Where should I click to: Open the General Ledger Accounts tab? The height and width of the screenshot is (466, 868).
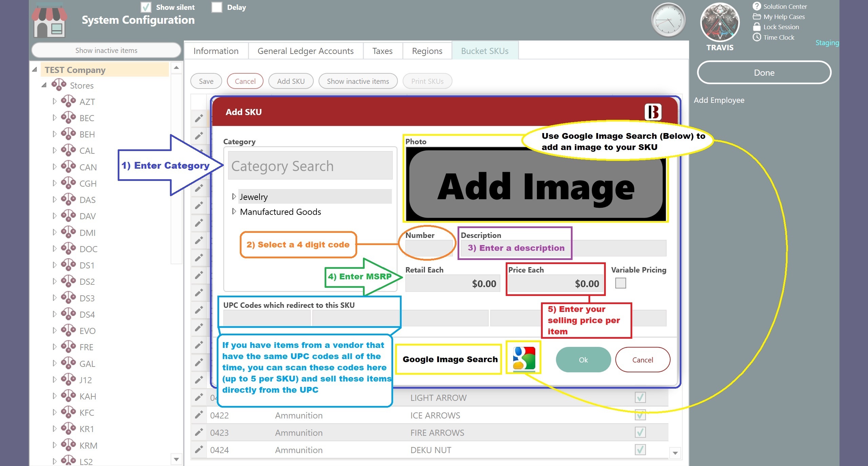(306, 51)
